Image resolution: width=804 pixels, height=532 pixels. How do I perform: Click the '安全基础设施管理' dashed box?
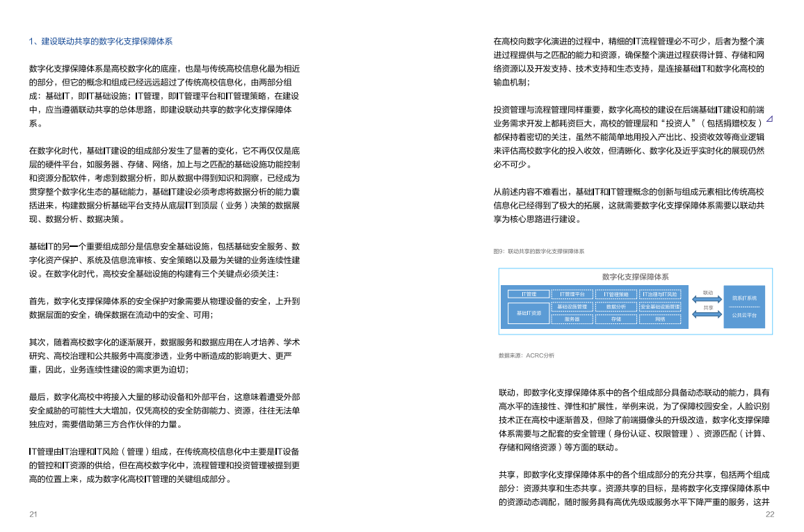click(x=660, y=307)
